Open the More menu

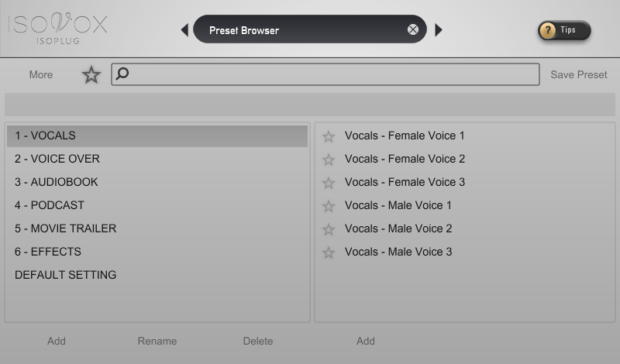pos(41,75)
